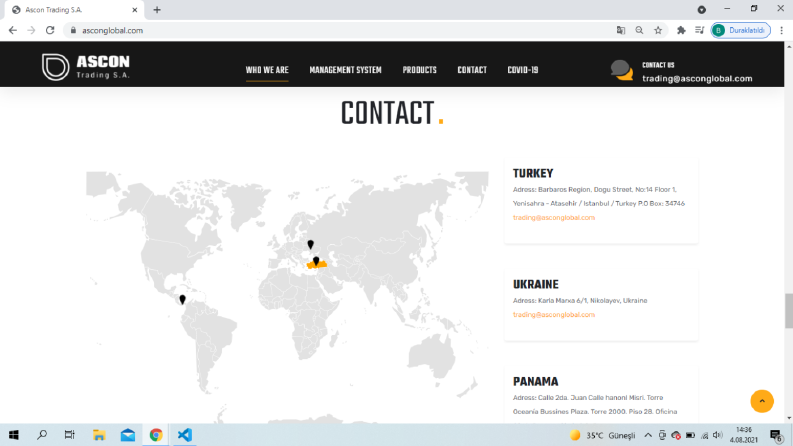Open the notification center icon
Screen dimensions: 793x446
(x=776, y=435)
